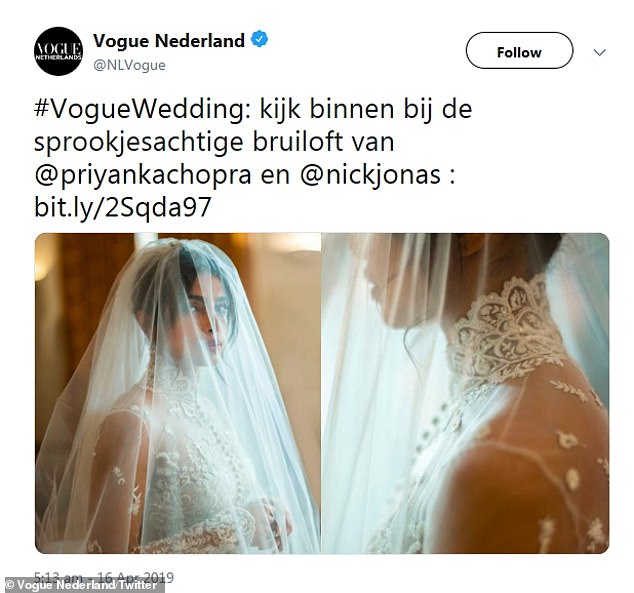Open the Vogue Netherlands profile avatar

pyautogui.click(x=59, y=51)
